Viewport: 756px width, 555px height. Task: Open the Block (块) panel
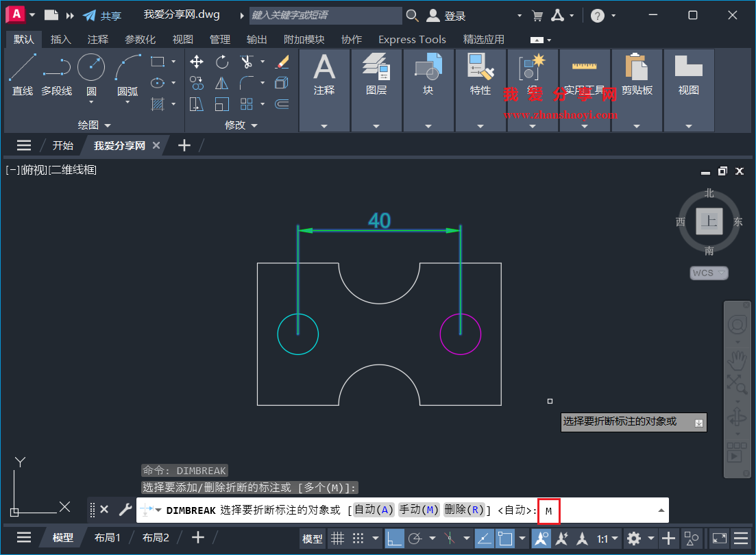pos(428,90)
